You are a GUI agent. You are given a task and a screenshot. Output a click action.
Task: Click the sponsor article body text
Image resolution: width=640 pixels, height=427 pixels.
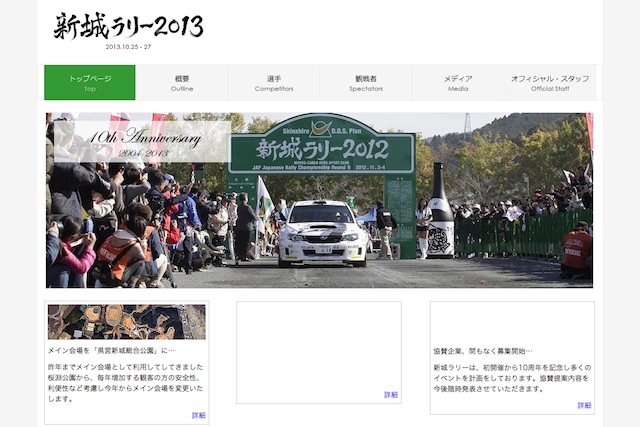click(510, 377)
